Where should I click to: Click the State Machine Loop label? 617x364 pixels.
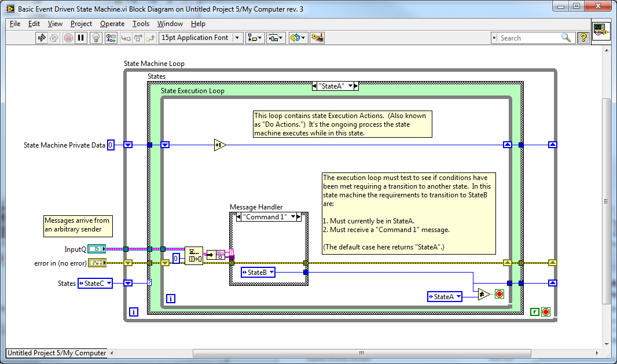(x=154, y=64)
